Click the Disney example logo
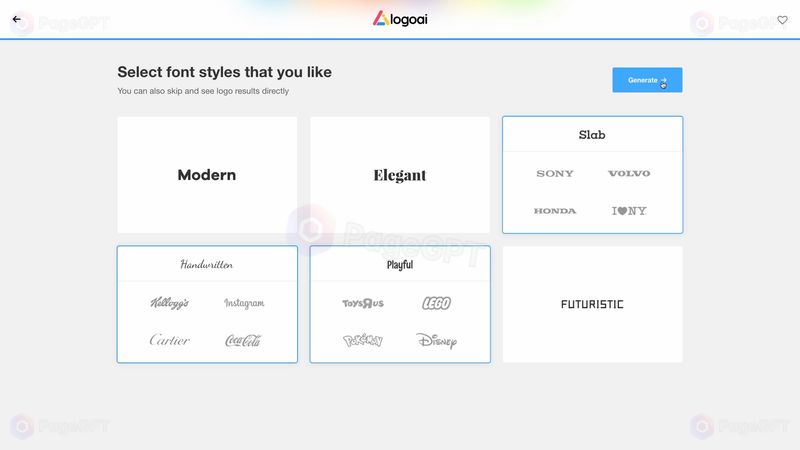 [x=437, y=340]
